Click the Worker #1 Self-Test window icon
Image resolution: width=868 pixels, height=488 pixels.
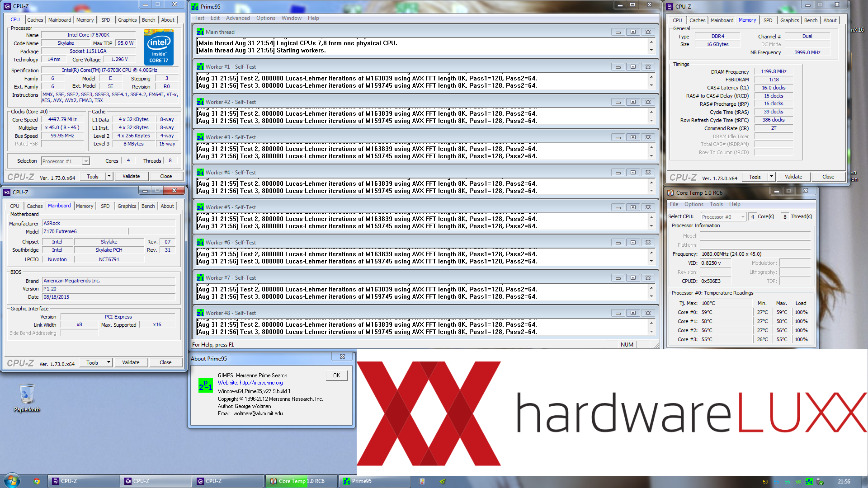(x=200, y=67)
